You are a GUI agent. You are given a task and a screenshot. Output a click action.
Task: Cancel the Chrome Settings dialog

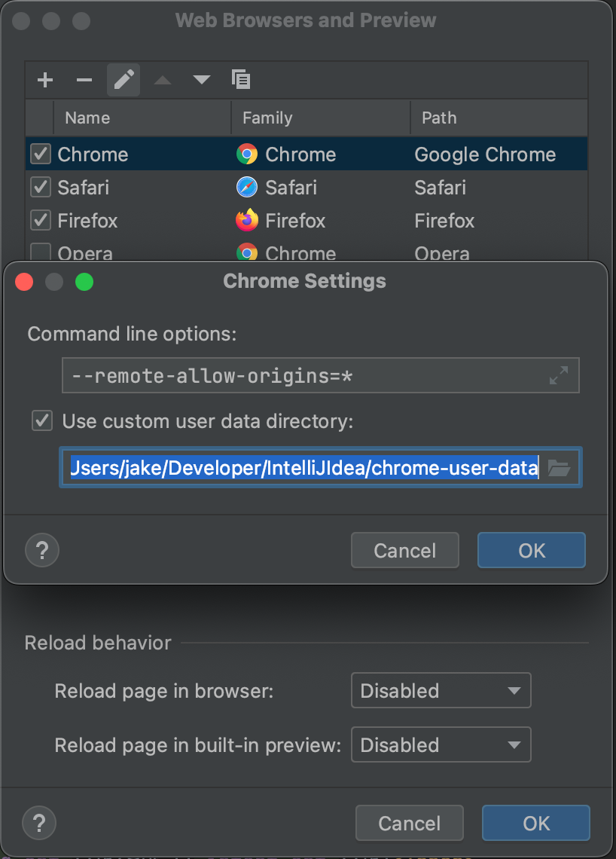pyautogui.click(x=405, y=550)
